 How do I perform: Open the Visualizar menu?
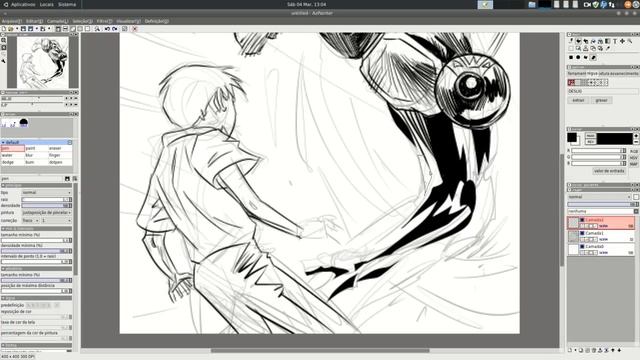129,21
